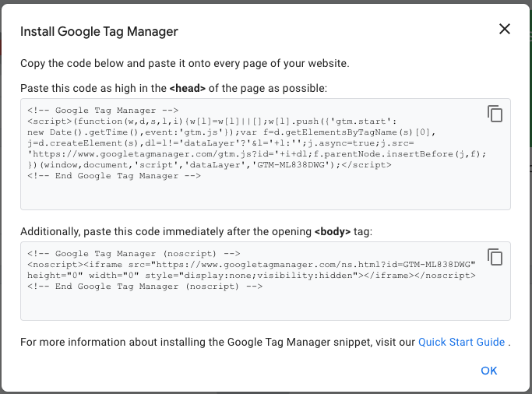Click the End Google Tag Manager (noscript) comment
The height and width of the screenshot is (394, 532).
[x=145, y=287]
